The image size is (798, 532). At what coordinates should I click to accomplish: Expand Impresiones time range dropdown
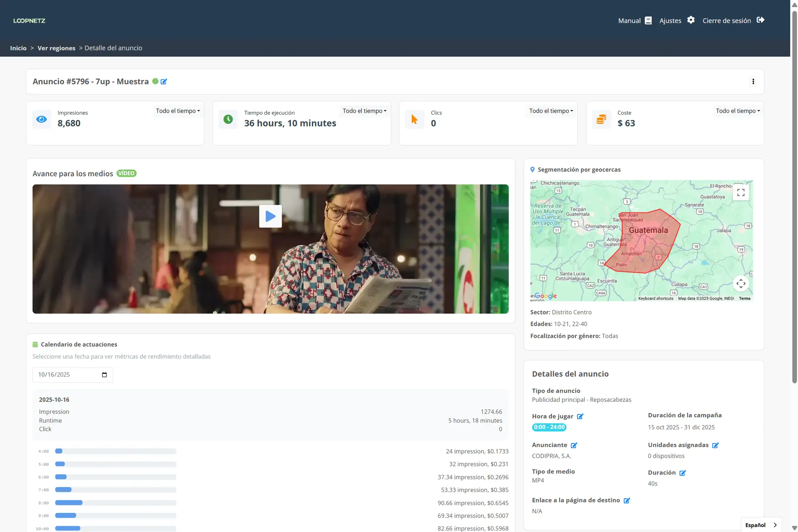pyautogui.click(x=178, y=111)
